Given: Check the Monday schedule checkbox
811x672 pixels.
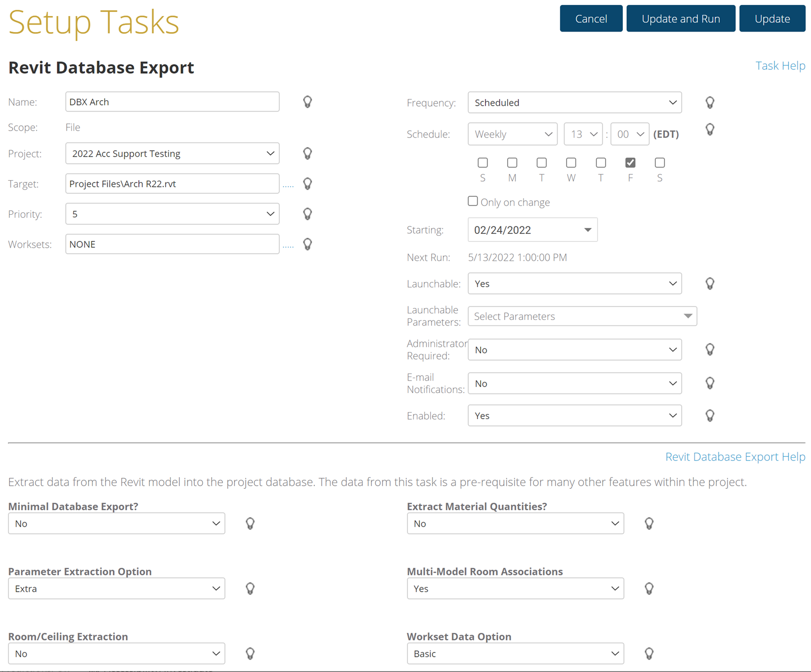Looking at the screenshot, I should pos(512,163).
